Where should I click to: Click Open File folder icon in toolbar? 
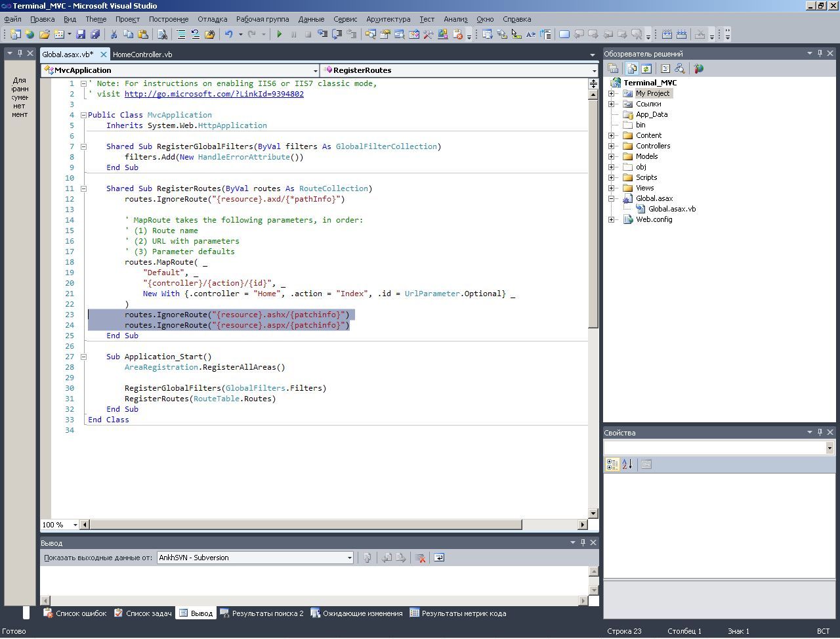pyautogui.click(x=45, y=34)
